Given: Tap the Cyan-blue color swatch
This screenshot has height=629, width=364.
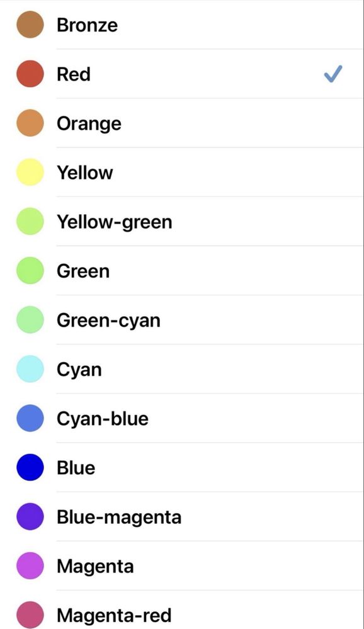Looking at the screenshot, I should point(30,419).
